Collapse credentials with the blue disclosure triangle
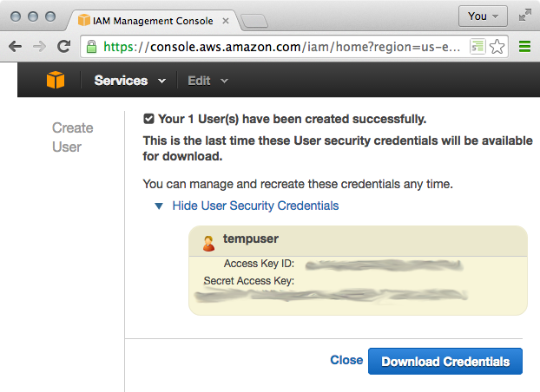 159,206
